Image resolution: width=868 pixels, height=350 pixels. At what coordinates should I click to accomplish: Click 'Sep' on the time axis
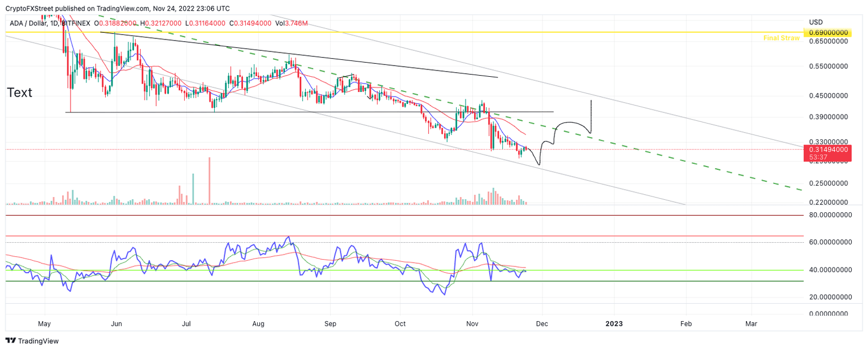[330, 324]
